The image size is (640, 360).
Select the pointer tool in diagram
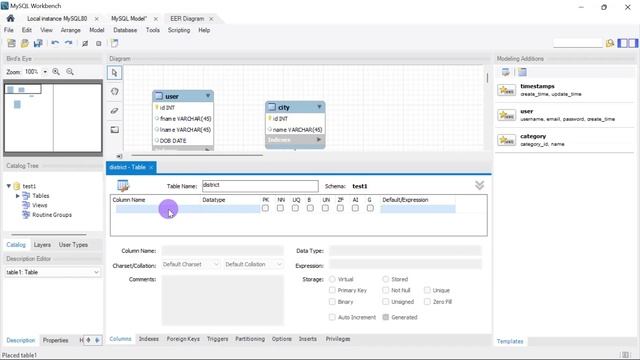pyautogui.click(x=114, y=73)
